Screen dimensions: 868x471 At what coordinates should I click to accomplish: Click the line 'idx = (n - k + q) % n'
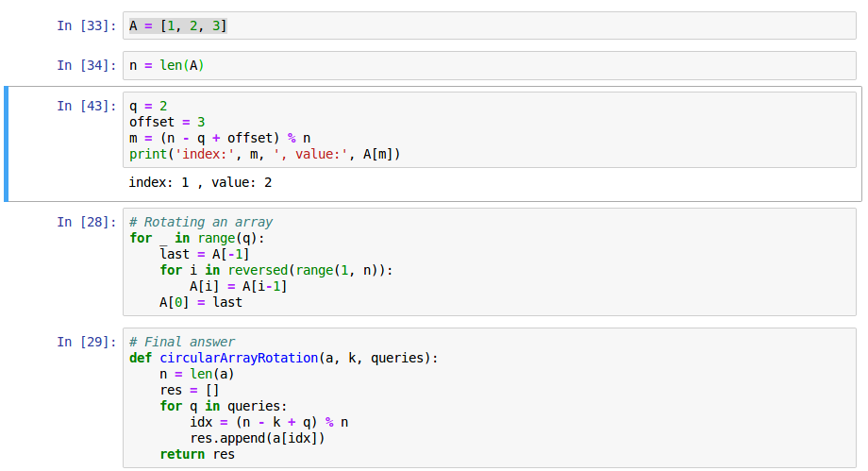click(x=269, y=422)
